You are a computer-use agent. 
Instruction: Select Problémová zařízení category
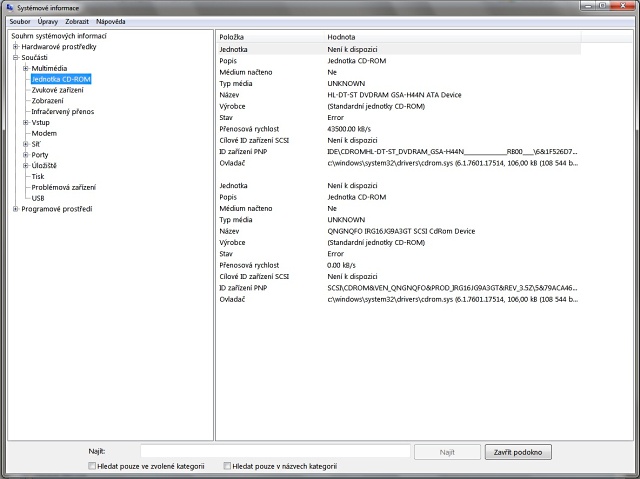pyautogui.click(x=64, y=187)
